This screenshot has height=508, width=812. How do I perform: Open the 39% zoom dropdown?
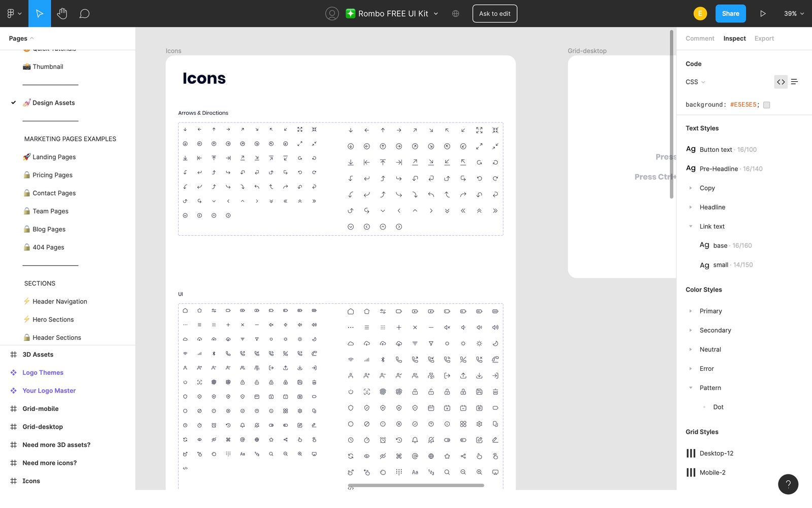794,14
